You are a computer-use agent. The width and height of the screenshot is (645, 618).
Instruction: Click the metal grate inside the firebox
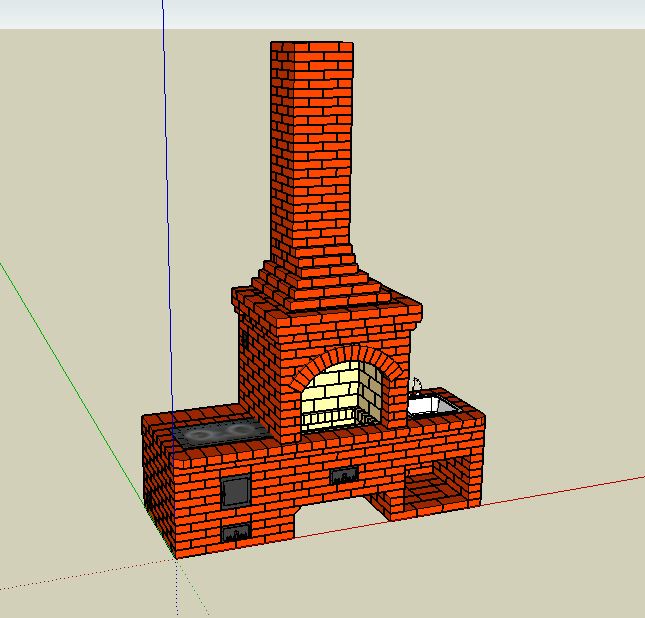pos(335,417)
